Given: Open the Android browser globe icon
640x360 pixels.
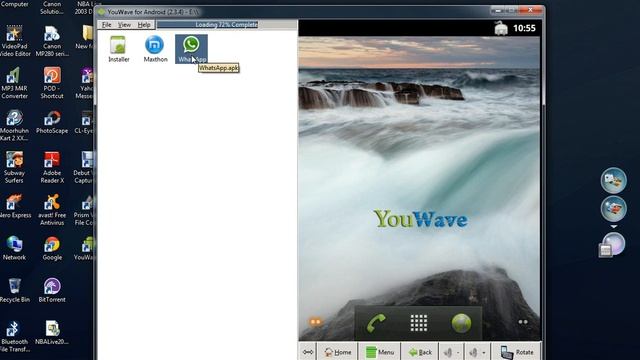Looking at the screenshot, I should 462,323.
